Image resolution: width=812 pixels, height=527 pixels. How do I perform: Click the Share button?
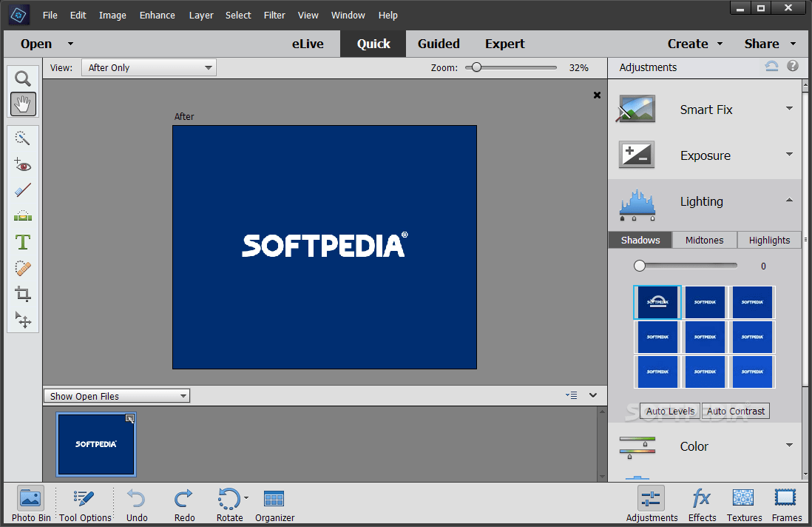pyautogui.click(x=762, y=44)
